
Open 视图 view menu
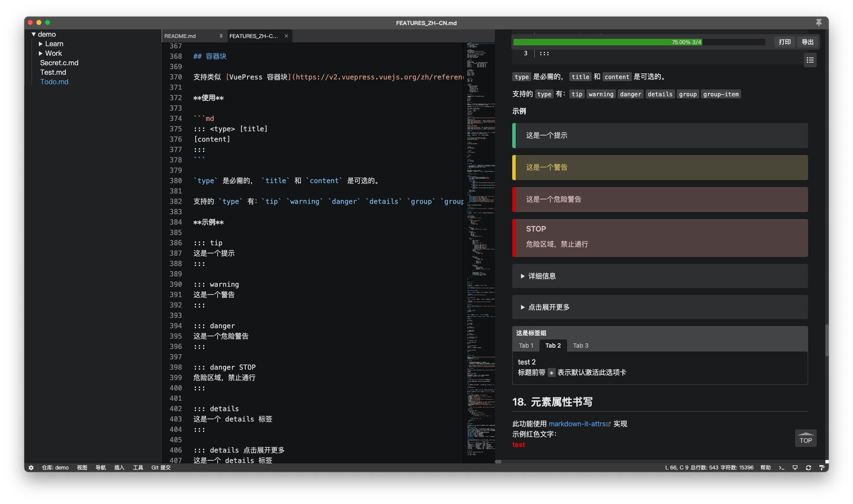pyautogui.click(x=82, y=467)
